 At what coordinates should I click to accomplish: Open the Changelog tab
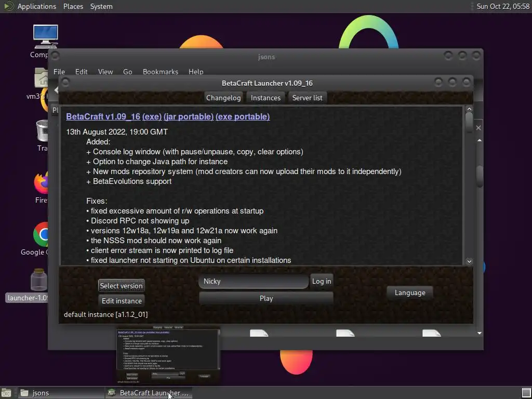pos(223,98)
